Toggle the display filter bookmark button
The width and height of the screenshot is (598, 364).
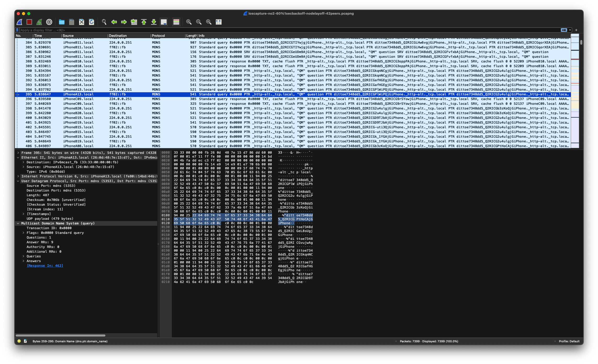[x=18, y=30]
